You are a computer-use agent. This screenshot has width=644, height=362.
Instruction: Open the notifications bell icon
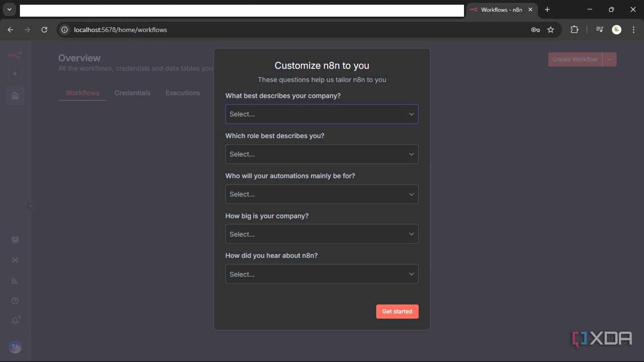pyautogui.click(x=15, y=321)
